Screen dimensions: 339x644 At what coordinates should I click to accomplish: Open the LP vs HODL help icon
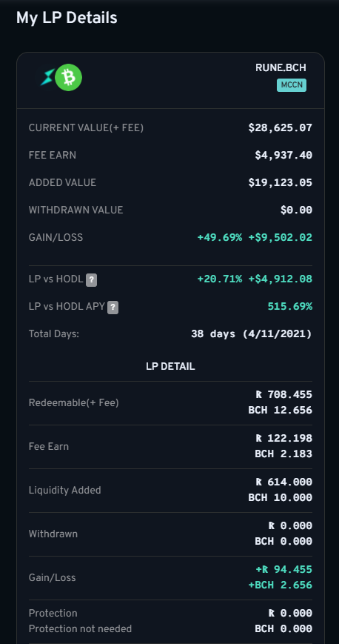(91, 280)
